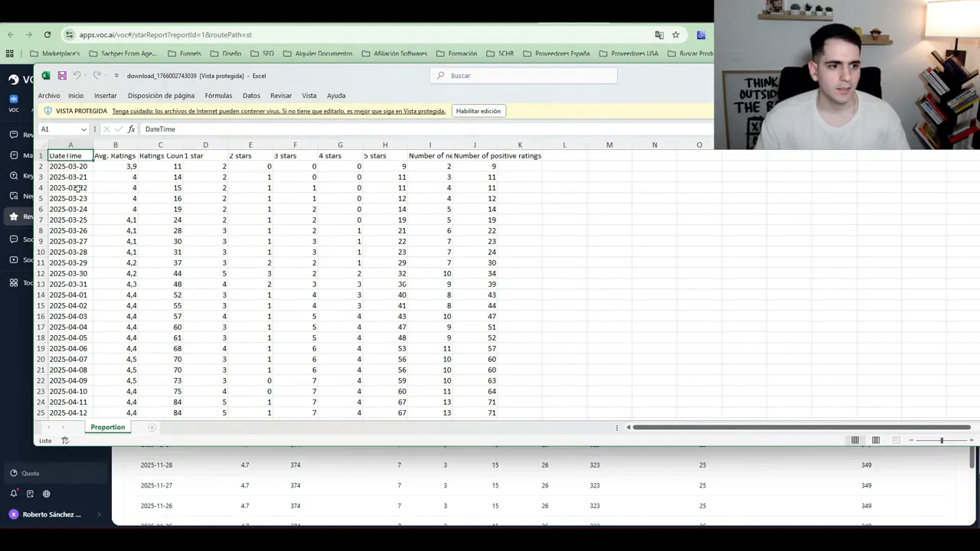The image size is (980, 551).
Task: Redo the last action
Action: click(x=96, y=76)
